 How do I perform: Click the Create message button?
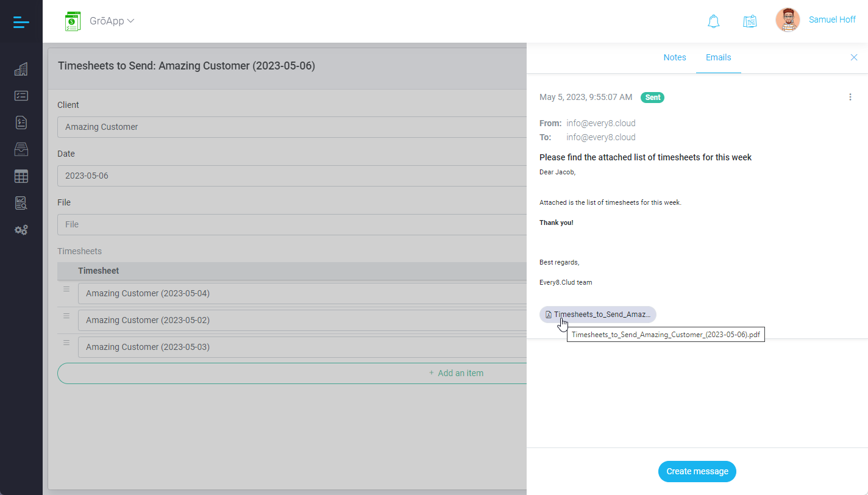coord(697,471)
